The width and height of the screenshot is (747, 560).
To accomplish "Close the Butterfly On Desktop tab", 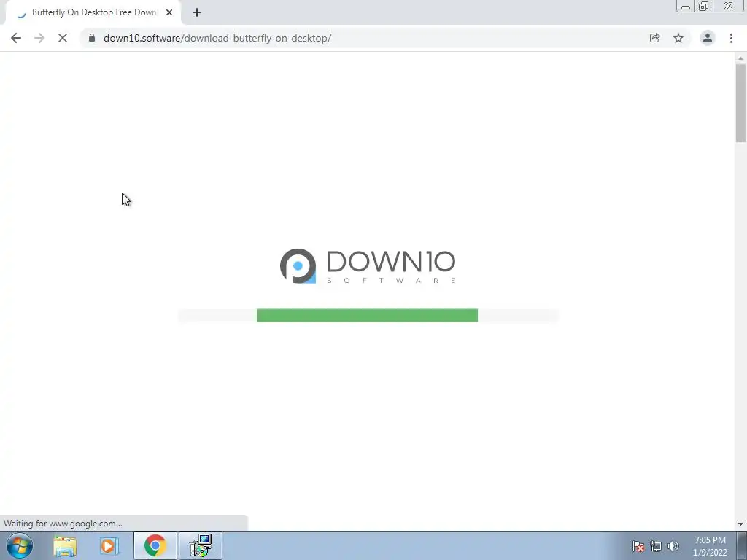I will tap(169, 12).
